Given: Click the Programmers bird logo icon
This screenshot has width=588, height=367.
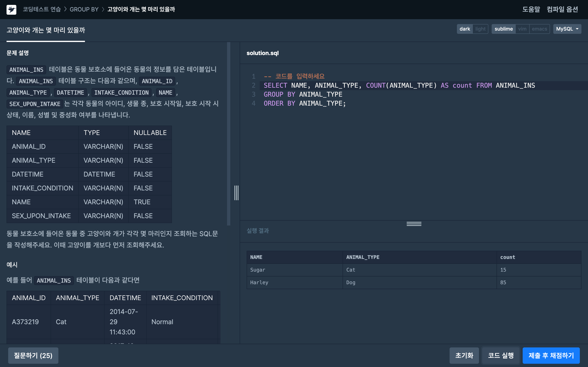Looking at the screenshot, I should click(11, 9).
